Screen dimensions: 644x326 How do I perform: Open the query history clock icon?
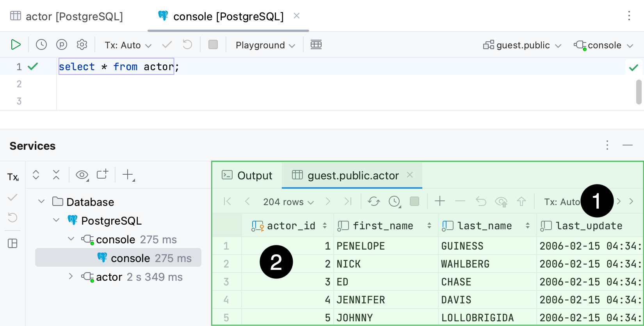pyautogui.click(x=41, y=45)
